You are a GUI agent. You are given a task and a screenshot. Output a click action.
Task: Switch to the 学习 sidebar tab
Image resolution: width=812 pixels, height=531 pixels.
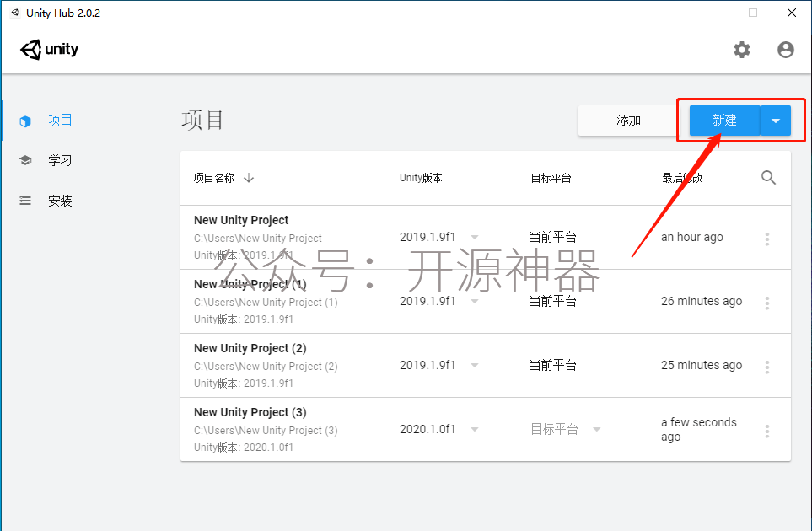[60, 160]
